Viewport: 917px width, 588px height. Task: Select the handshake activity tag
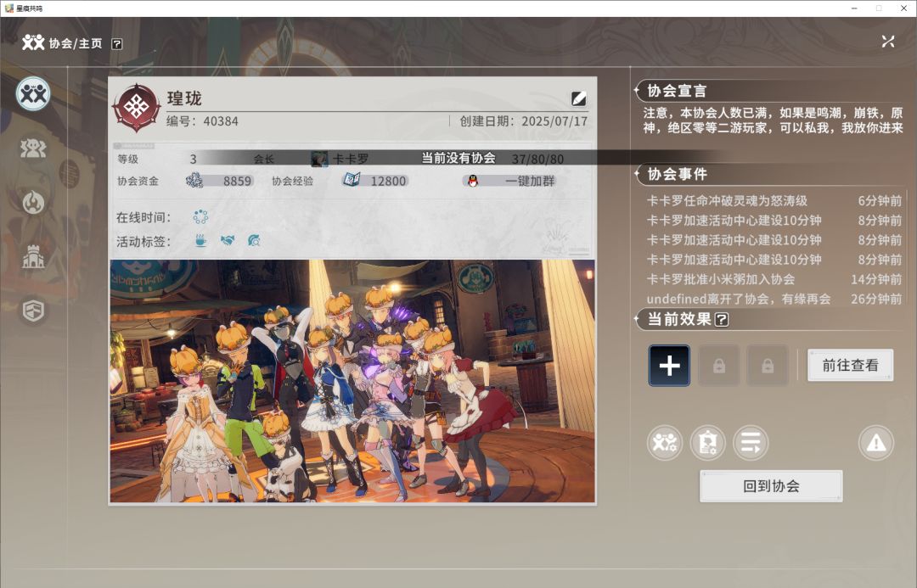[x=228, y=241]
